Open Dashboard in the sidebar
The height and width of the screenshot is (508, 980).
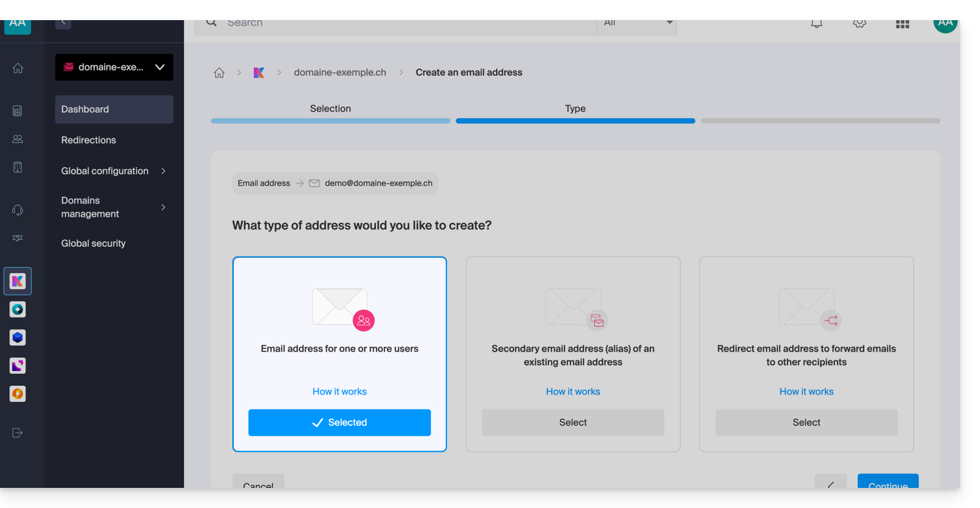pos(114,109)
